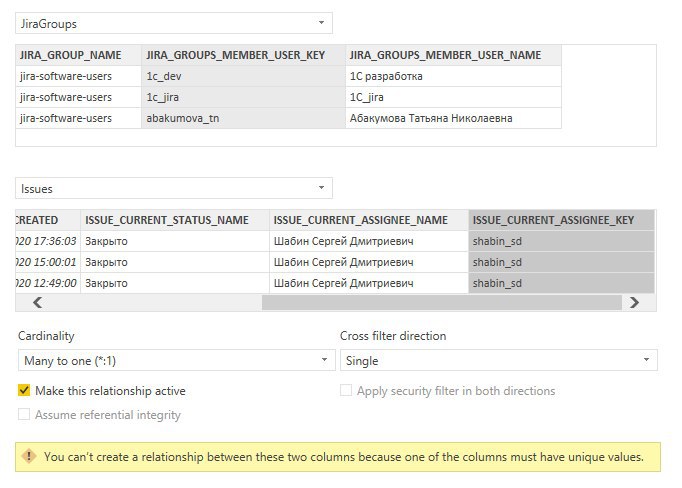
Task: Select the JIRA_GROUPS_MEMBER_USER_KEY column header
Action: (x=243, y=55)
